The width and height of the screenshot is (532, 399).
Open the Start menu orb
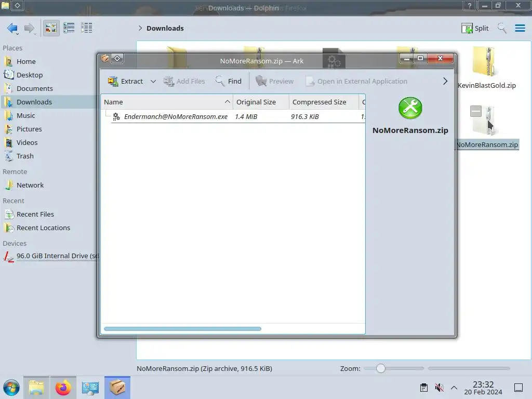pos(11,388)
